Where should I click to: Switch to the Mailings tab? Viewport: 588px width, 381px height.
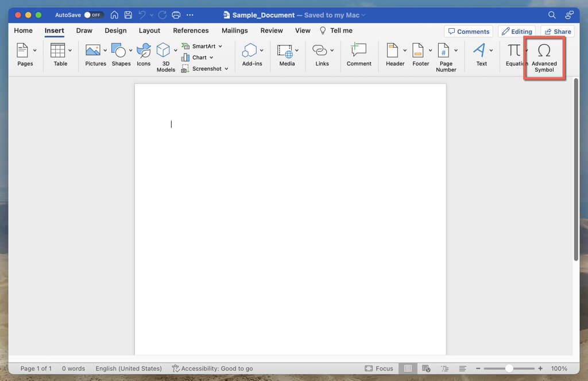(x=234, y=31)
